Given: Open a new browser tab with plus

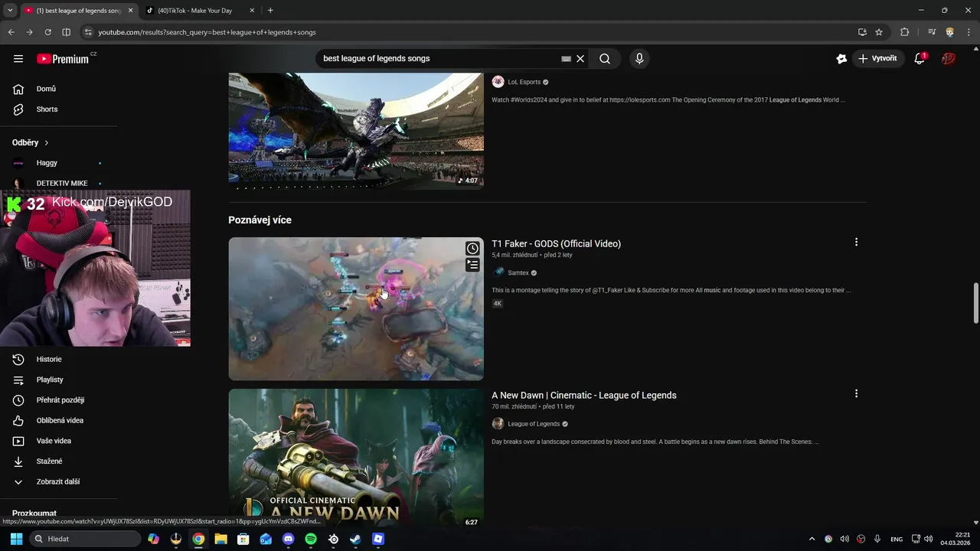Looking at the screenshot, I should pos(270,11).
